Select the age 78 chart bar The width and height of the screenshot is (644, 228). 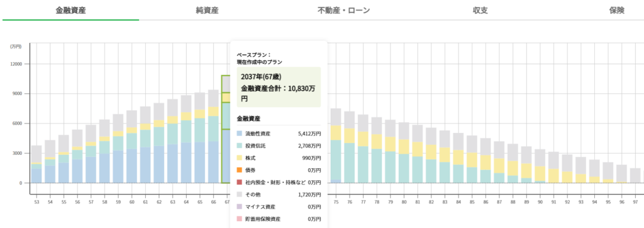point(377,150)
